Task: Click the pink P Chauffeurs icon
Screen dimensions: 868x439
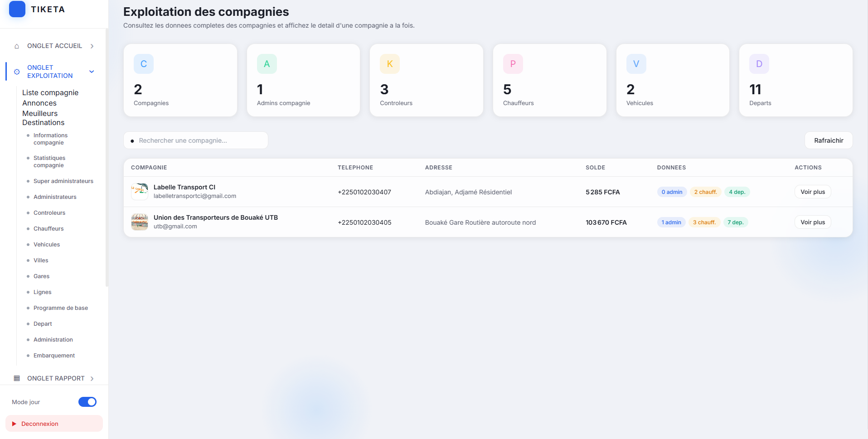Action: point(513,64)
